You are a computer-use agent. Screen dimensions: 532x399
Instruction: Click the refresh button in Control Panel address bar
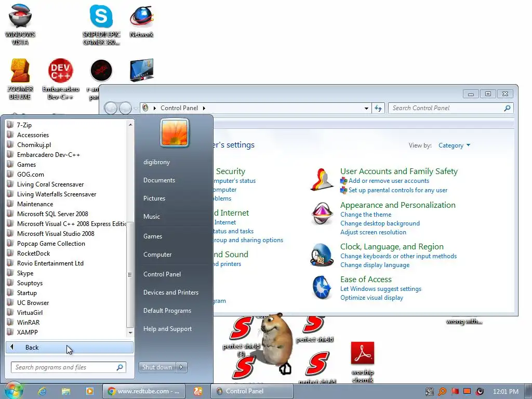click(378, 108)
